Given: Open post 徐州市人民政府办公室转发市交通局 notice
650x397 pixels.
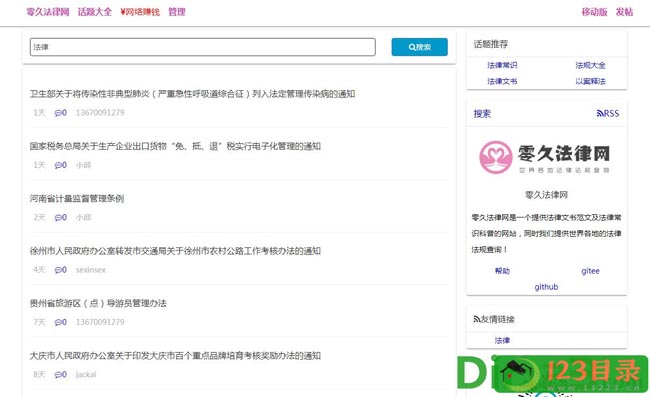Looking at the screenshot, I should coord(175,251).
